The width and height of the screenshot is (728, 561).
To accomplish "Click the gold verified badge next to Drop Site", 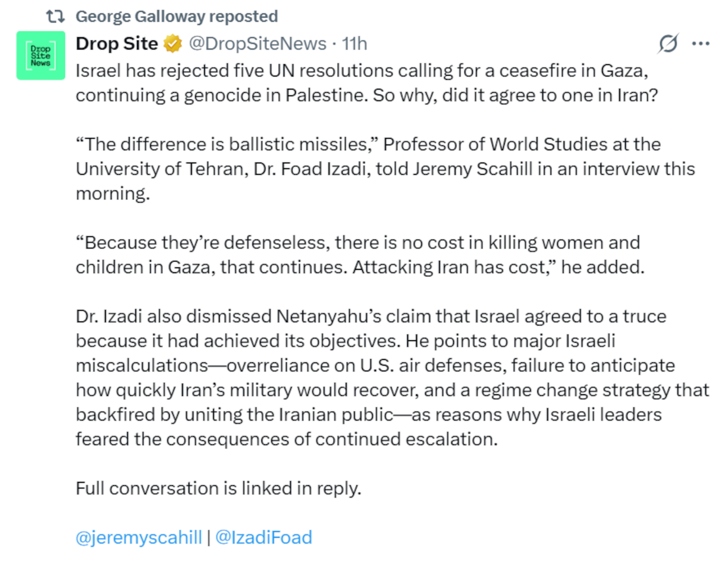I will pos(173,43).
